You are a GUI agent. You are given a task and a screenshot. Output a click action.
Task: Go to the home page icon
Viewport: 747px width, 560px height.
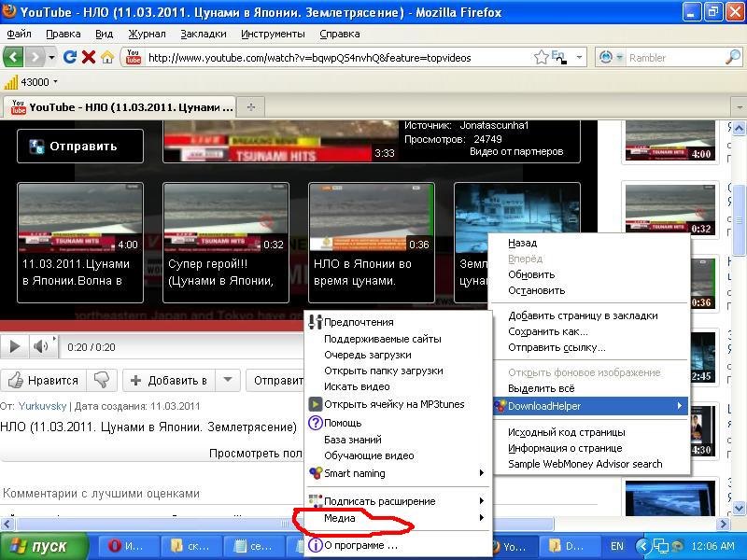107,58
